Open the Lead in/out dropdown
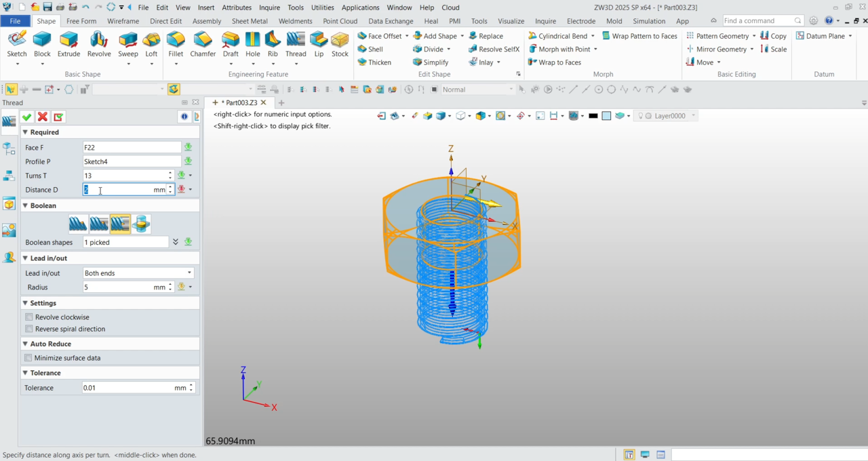Image resolution: width=868 pixels, height=461 pixels. click(138, 273)
